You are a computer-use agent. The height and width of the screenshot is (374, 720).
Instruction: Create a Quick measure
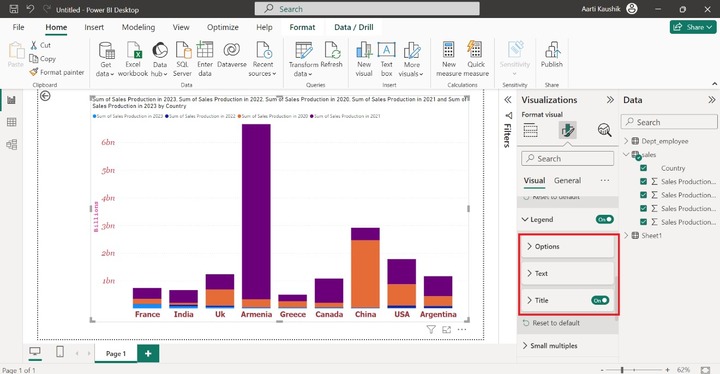476,59
